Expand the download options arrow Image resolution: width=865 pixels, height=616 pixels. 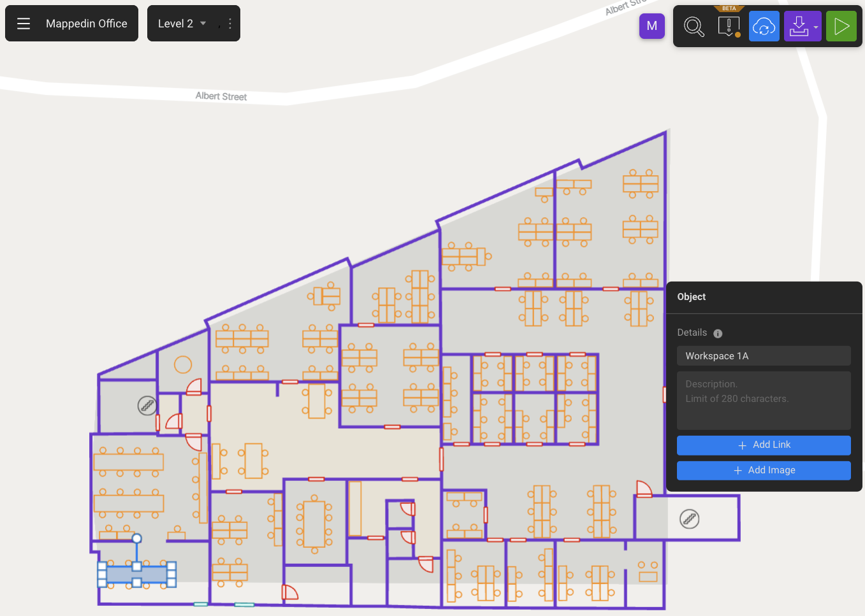click(x=816, y=27)
